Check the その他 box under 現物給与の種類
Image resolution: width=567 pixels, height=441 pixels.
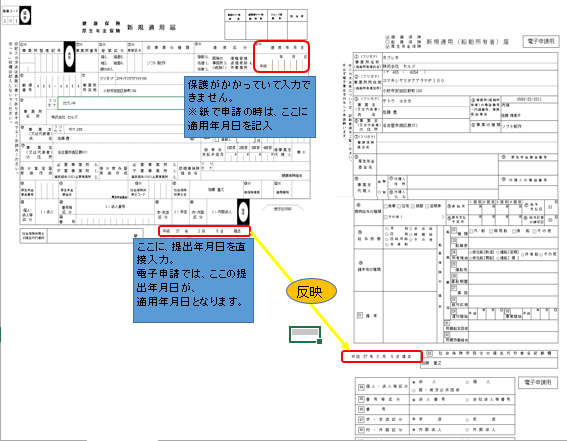[386, 217]
